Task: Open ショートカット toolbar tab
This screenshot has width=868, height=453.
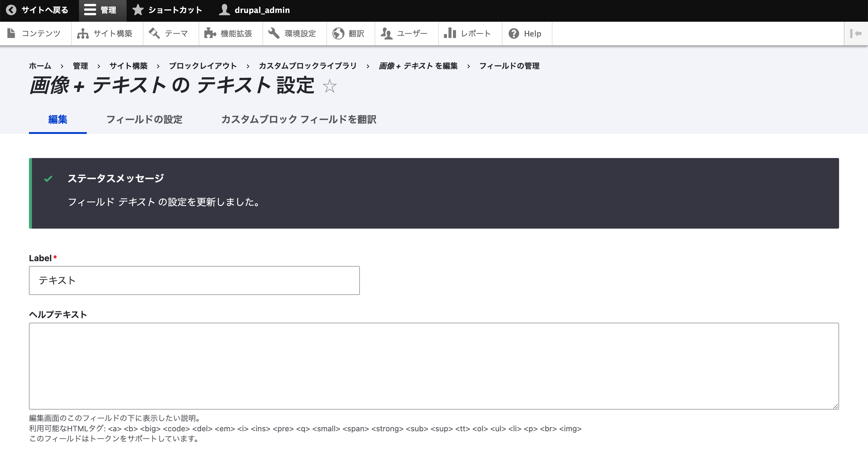Action: coord(168,11)
